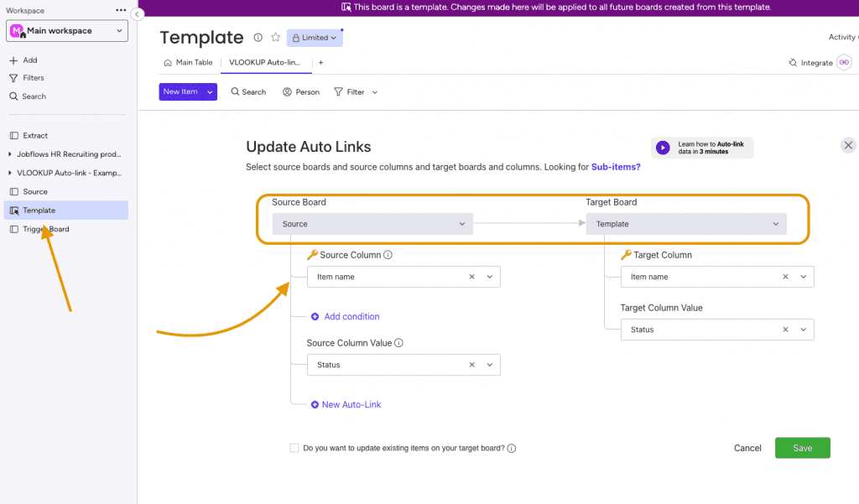
Task: Play the Auto-link tutorial video
Action: (663, 148)
